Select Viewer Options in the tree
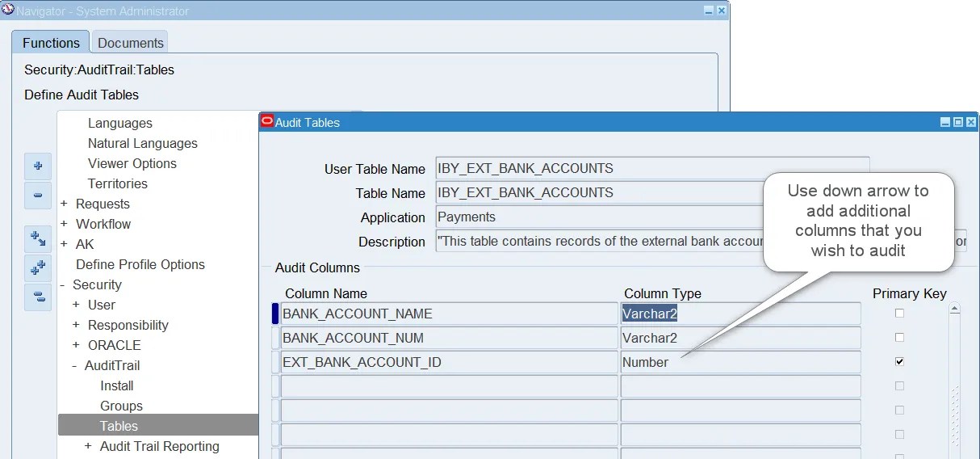980x459 pixels. click(132, 163)
